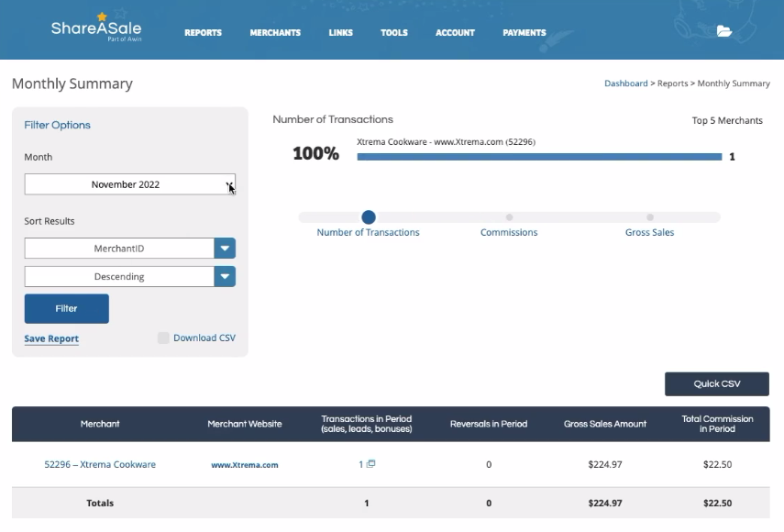Viewport: 784px width, 532px height.
Task: Click the $224.97 gross sales in Xtrema row
Action: 605,464
